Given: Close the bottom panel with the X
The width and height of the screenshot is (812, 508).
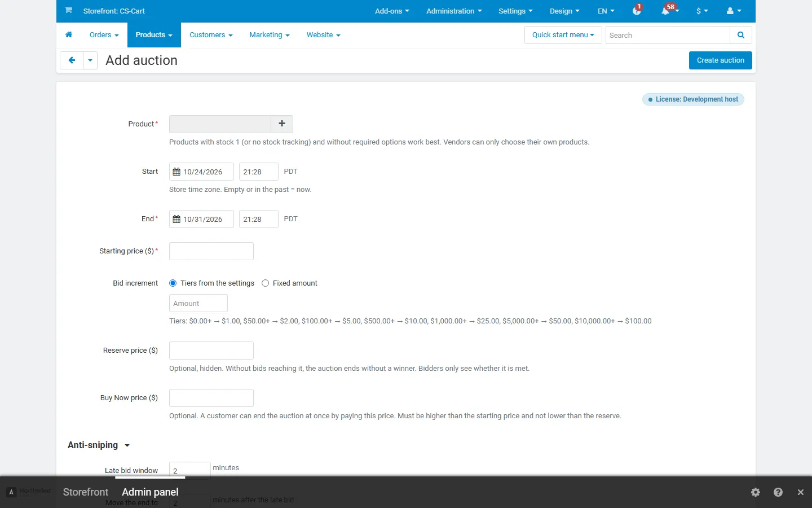Looking at the screenshot, I should click(801, 492).
